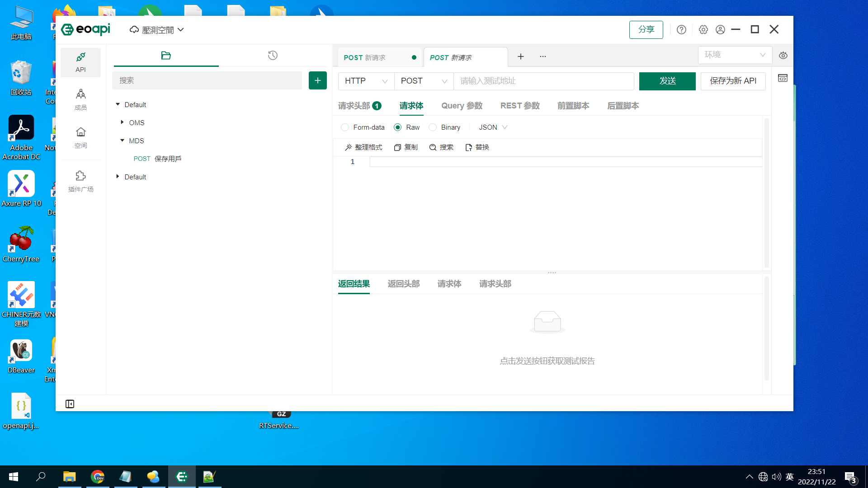
Task: Open the API panel in the sidebar
Action: [80, 62]
